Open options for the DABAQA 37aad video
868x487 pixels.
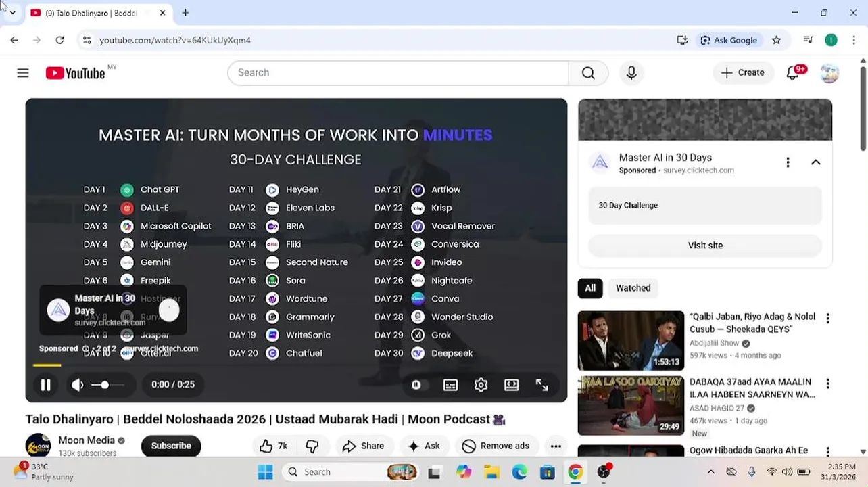point(827,384)
